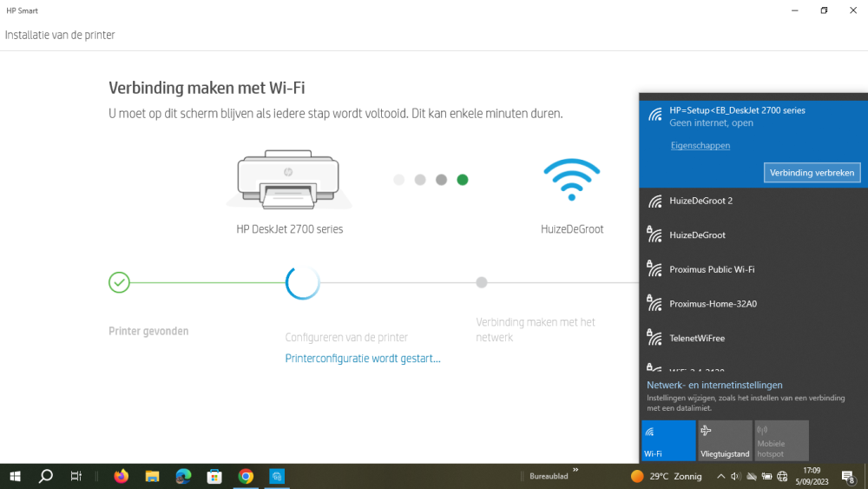Click the blue Wi-Fi symbol above HuizeDeGroot
The height and width of the screenshot is (489, 868).
point(572,180)
